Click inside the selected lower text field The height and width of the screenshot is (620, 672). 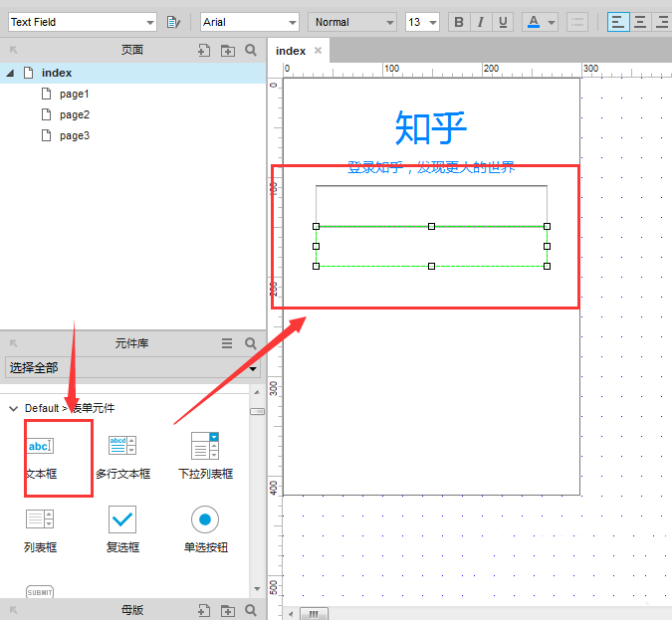pyautogui.click(x=431, y=247)
